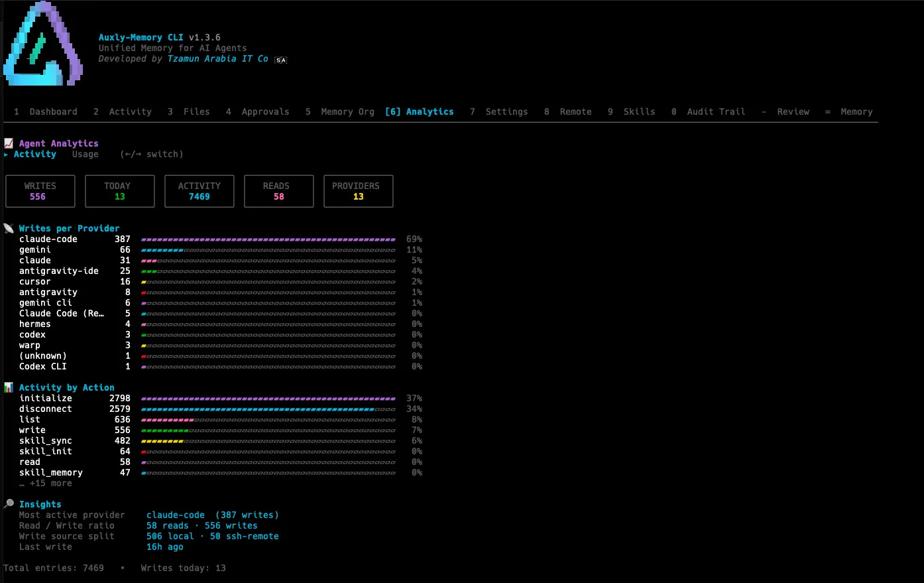The height and width of the screenshot is (583, 924).
Task: Select the 'Claude Code (Re…' provider row
Action: pyautogui.click(x=221, y=313)
